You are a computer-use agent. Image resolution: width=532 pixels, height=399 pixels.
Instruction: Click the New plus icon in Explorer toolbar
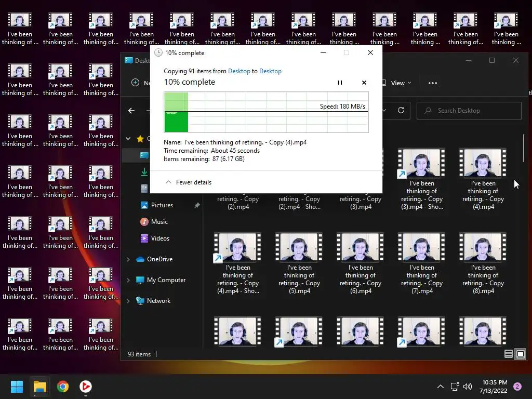[x=135, y=83]
